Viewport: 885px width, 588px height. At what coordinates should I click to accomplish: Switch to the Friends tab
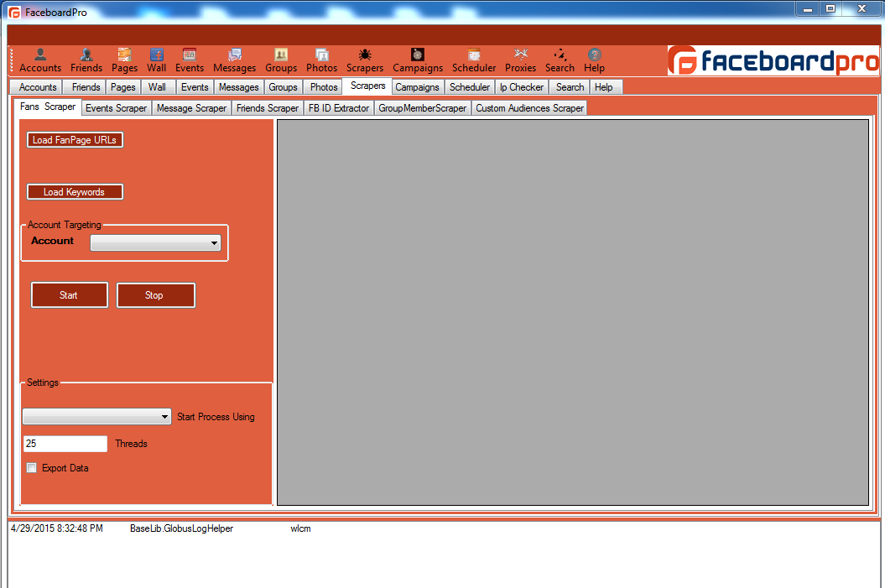[86, 87]
